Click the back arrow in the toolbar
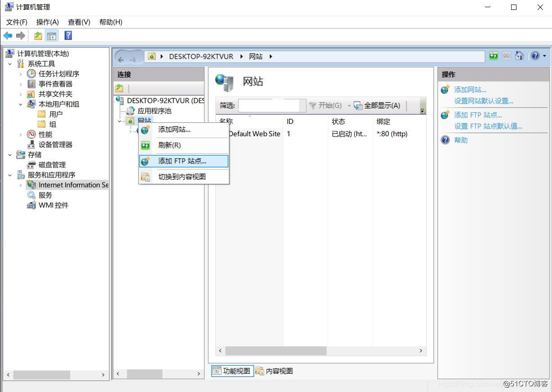The height and width of the screenshot is (392, 552). [x=8, y=36]
